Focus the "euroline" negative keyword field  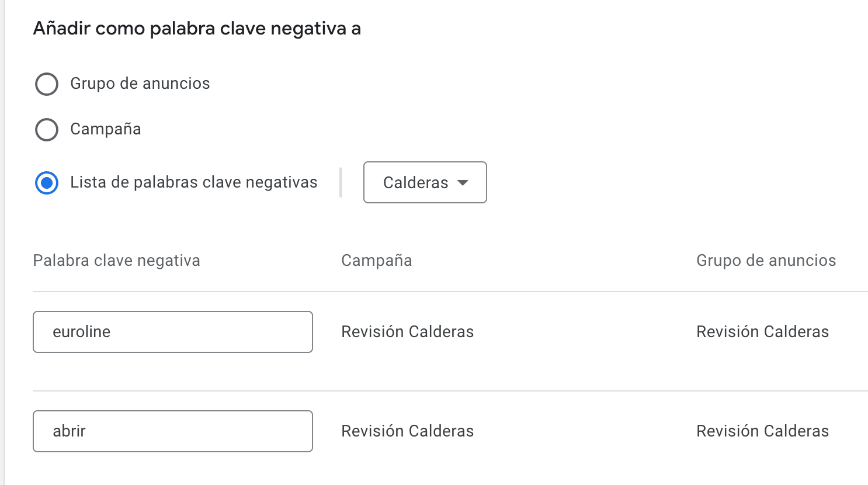coord(172,332)
